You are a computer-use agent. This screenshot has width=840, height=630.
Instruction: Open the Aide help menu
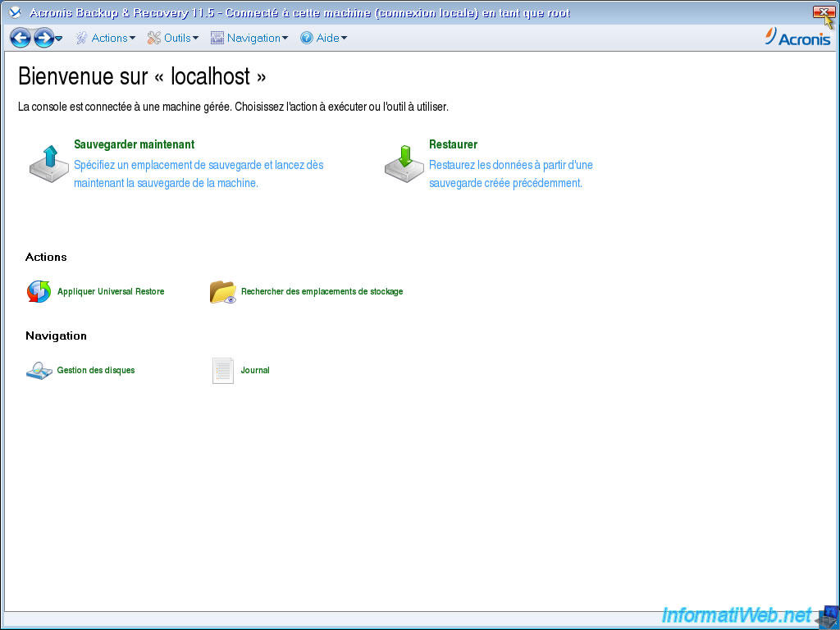(323, 38)
